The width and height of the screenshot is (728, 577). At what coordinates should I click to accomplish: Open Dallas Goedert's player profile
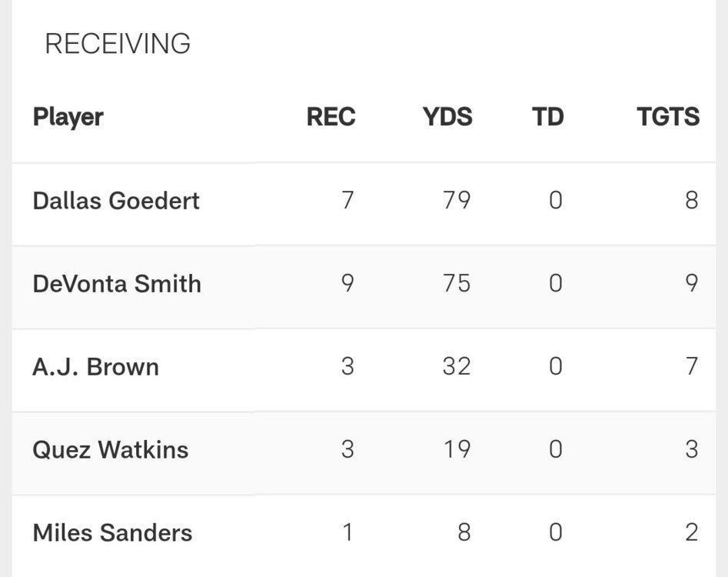(116, 201)
